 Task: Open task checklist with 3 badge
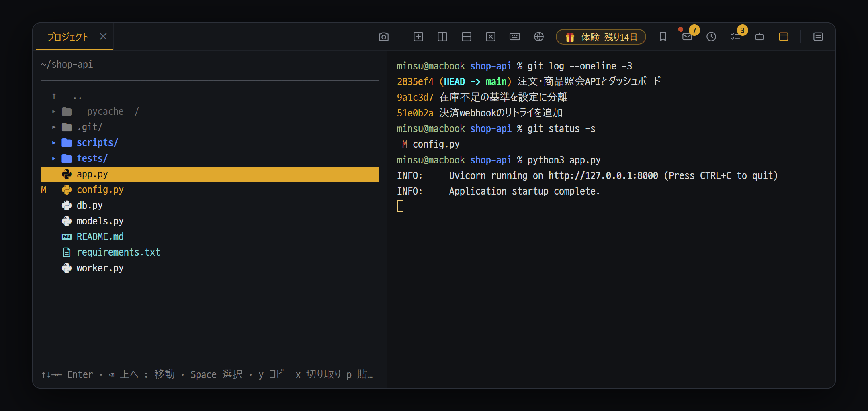coord(735,37)
